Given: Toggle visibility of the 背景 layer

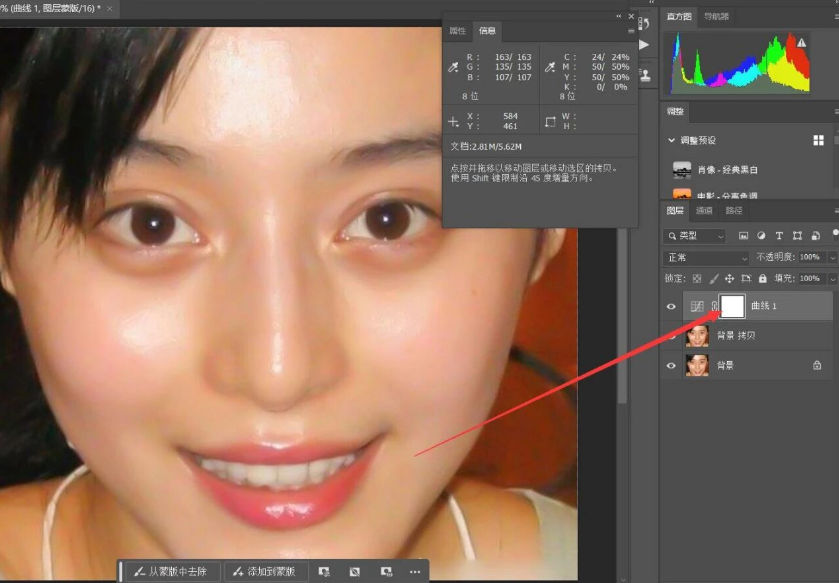Looking at the screenshot, I should tap(671, 366).
